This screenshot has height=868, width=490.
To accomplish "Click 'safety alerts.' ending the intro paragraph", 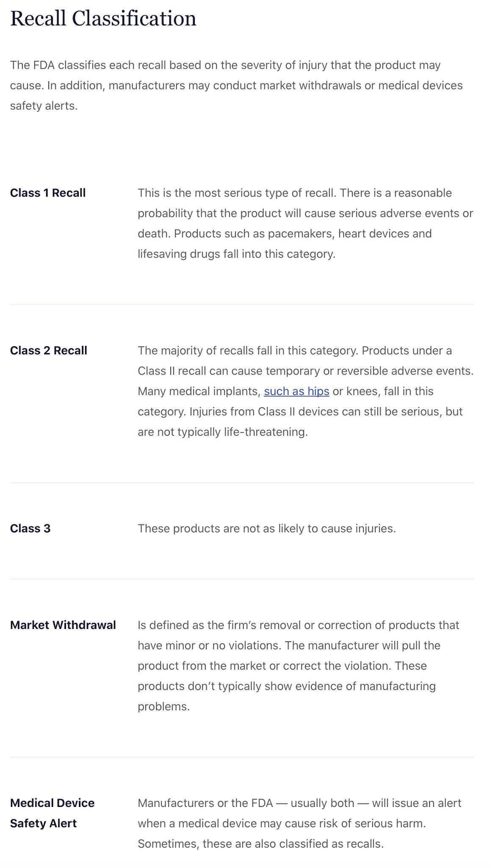I will [x=44, y=106].
